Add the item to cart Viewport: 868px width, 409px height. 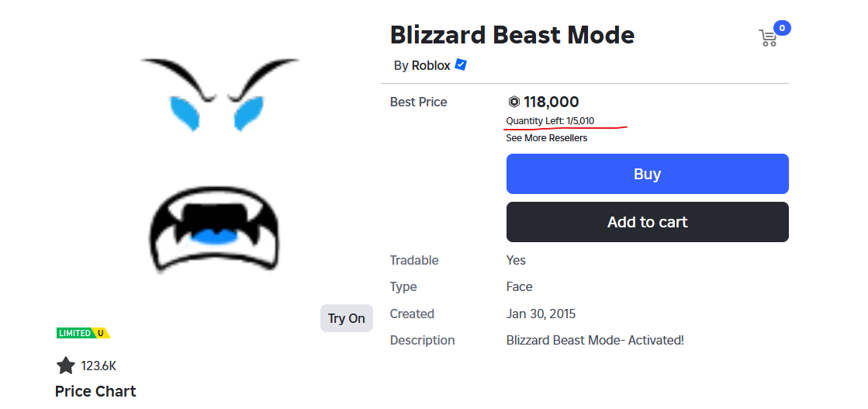click(x=647, y=222)
